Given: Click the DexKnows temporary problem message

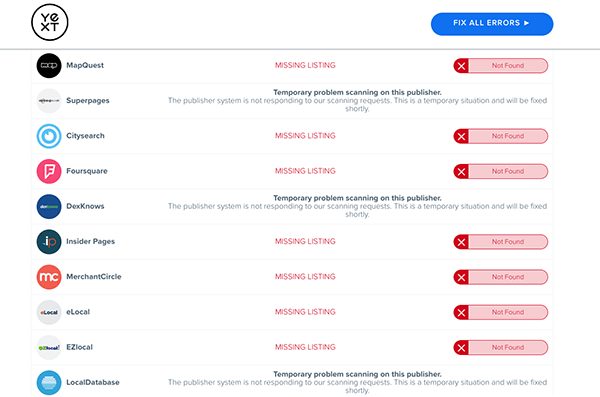Looking at the screenshot, I should pyautogui.click(x=357, y=206).
